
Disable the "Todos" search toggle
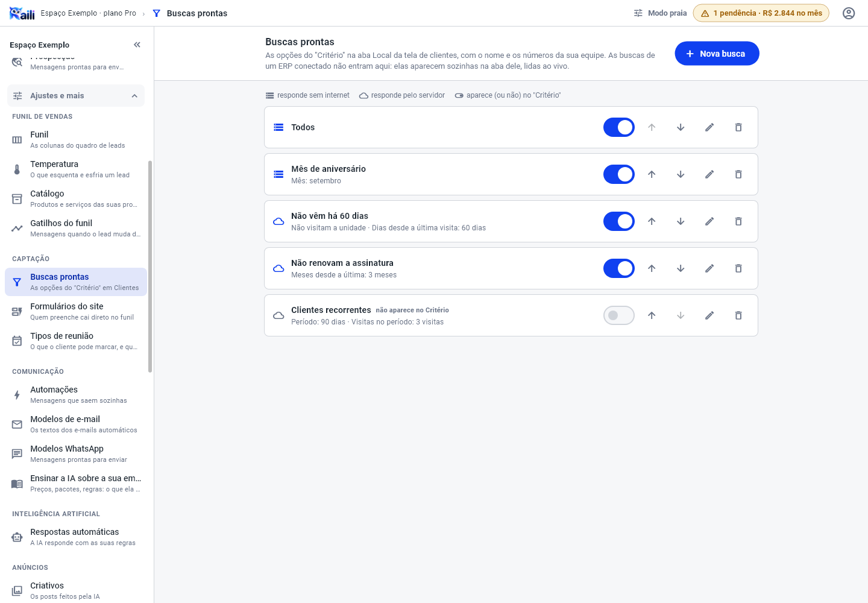[x=619, y=127]
